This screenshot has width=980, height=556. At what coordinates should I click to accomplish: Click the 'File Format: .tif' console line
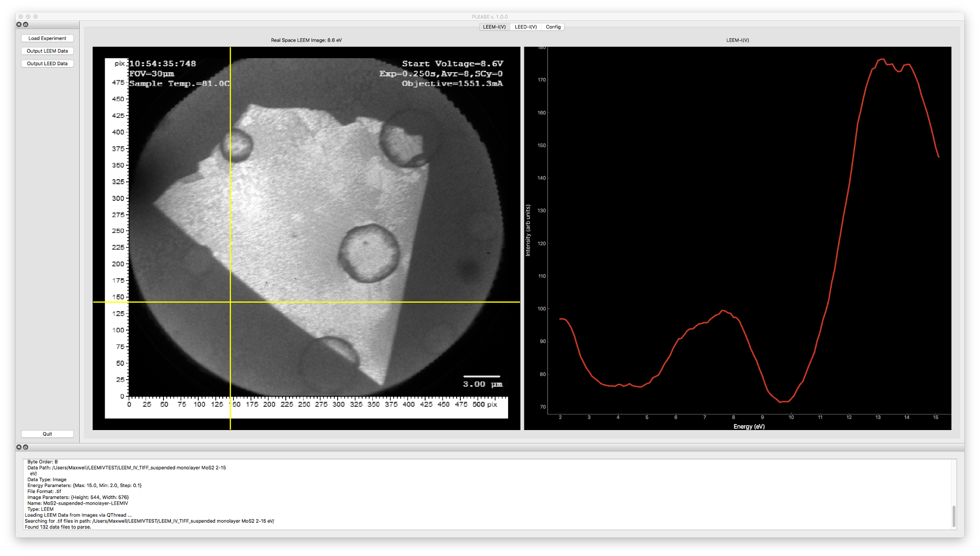coord(44,492)
